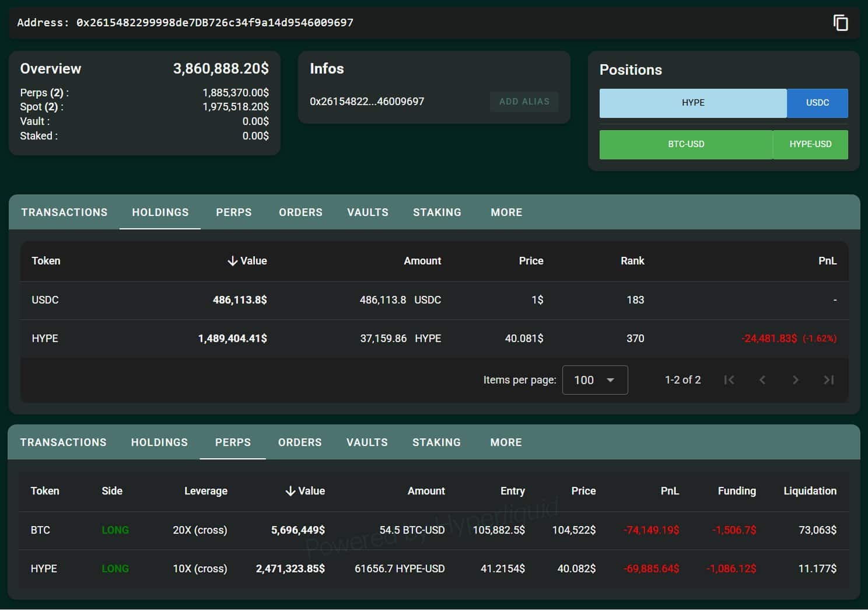
Task: Select the BTC-USD position bar
Action: click(685, 144)
